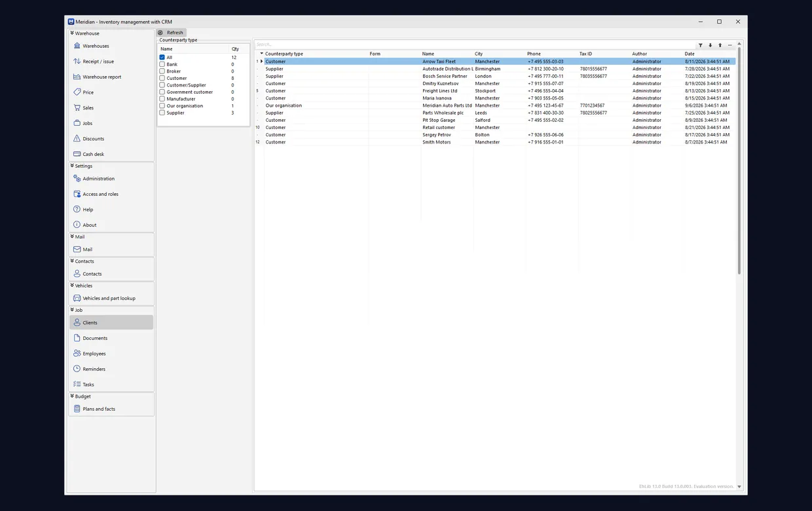Collapse the Warehouse sidebar group
This screenshot has height=511, width=812.
72,33
